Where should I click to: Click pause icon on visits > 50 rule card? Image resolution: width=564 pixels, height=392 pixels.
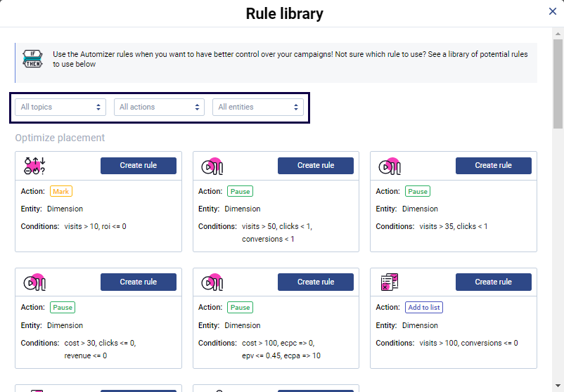tap(212, 166)
